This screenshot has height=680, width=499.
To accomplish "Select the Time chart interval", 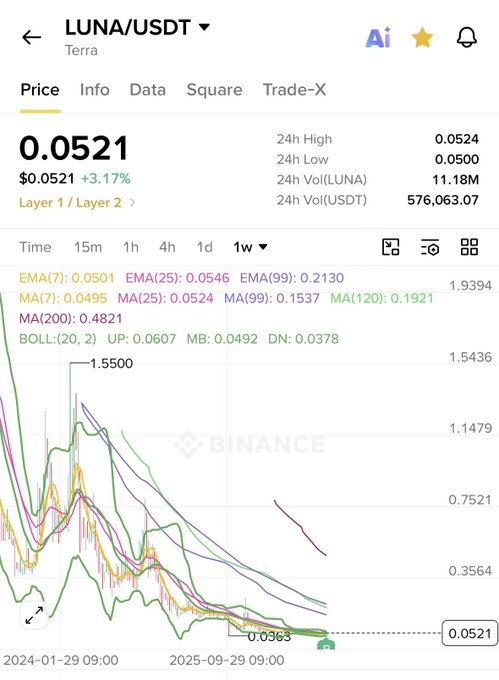I will 35,247.
